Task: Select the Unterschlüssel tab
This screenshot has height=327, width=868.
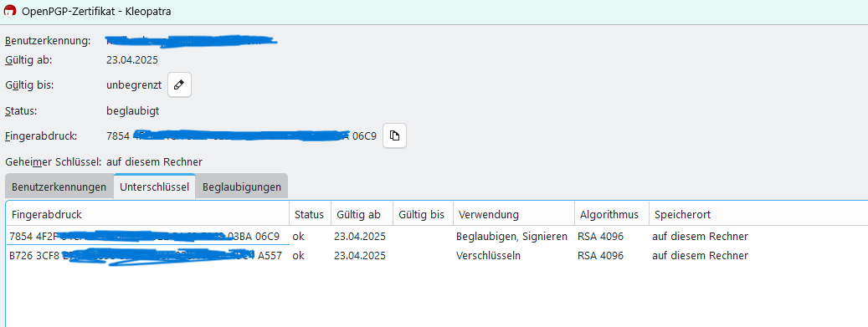Action: pos(155,187)
